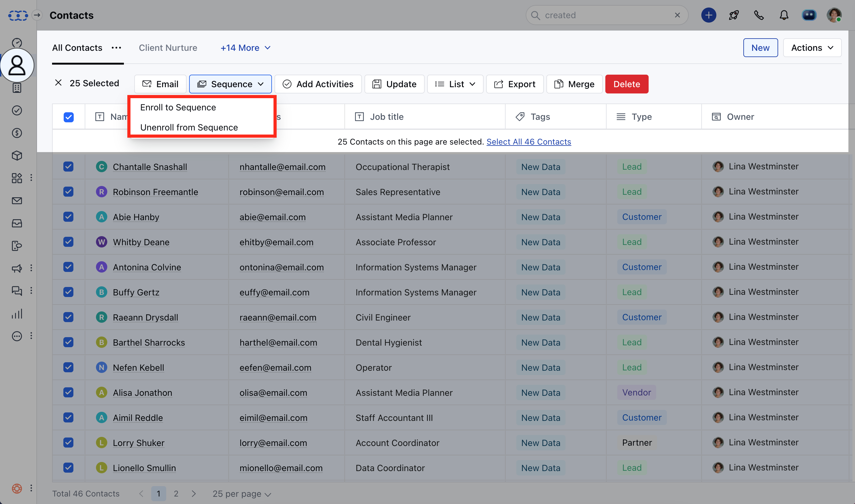The width and height of the screenshot is (855, 504).
Task: Click the blue plus quick-add icon
Action: (x=709, y=15)
